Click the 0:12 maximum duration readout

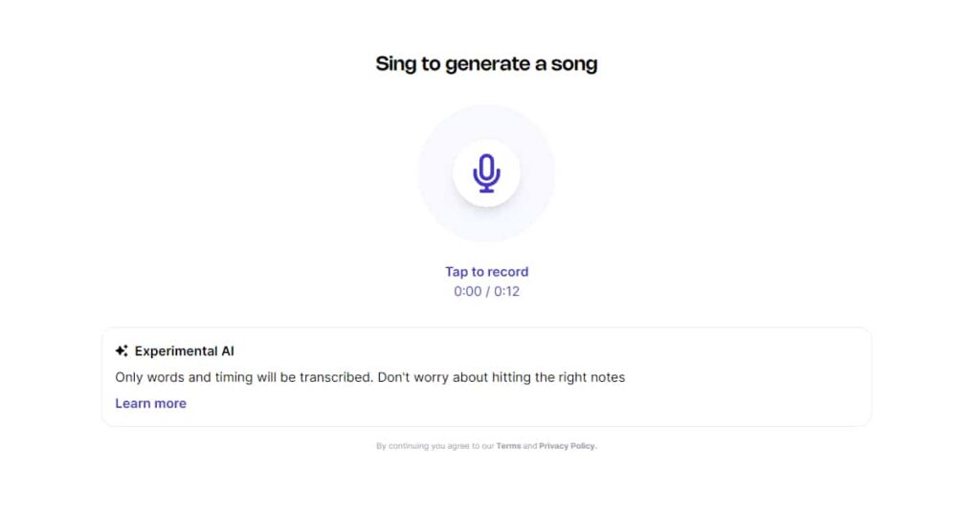click(x=507, y=291)
